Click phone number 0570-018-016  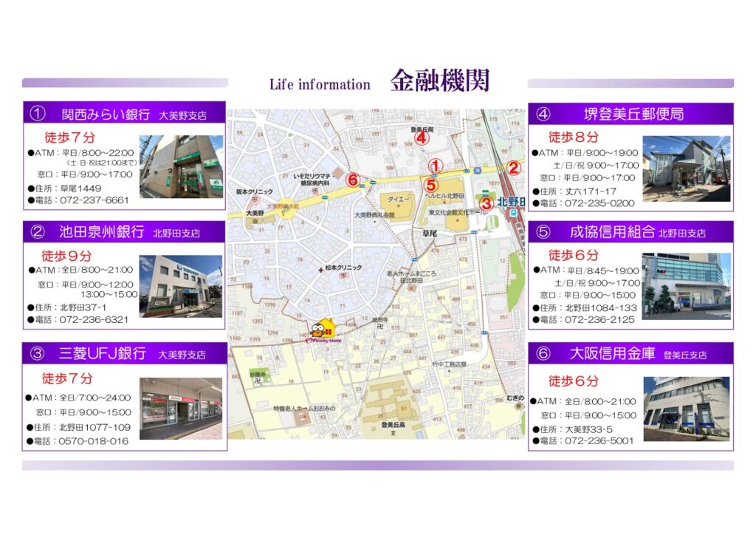tap(94, 441)
